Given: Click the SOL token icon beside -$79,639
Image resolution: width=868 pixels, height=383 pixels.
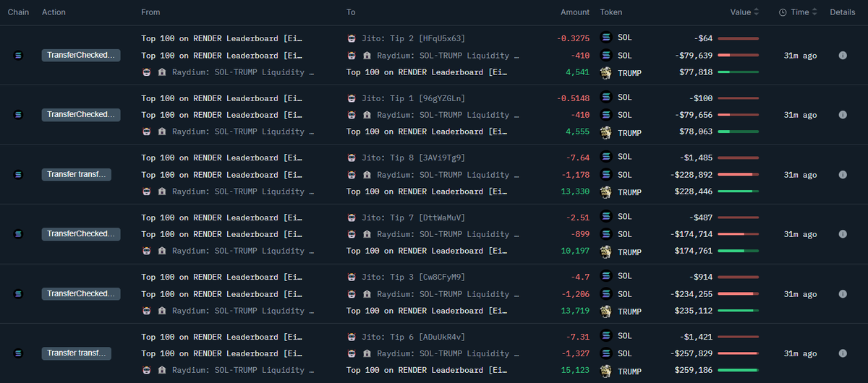Looking at the screenshot, I should coord(606,55).
